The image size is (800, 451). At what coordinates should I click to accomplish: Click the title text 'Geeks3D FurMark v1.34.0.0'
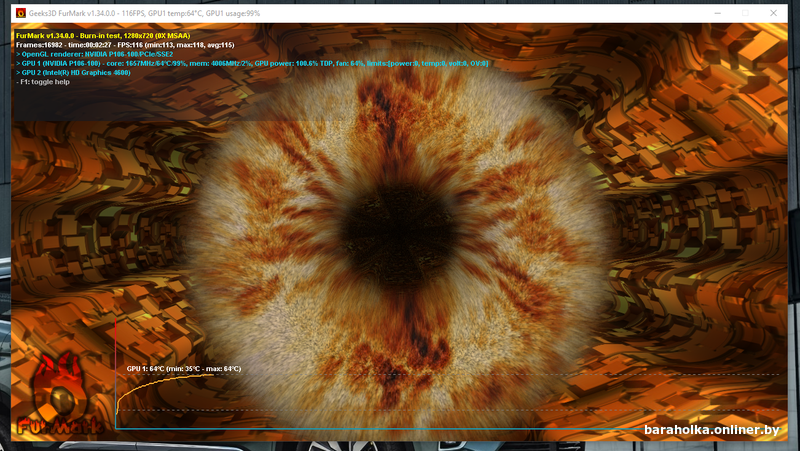point(72,13)
